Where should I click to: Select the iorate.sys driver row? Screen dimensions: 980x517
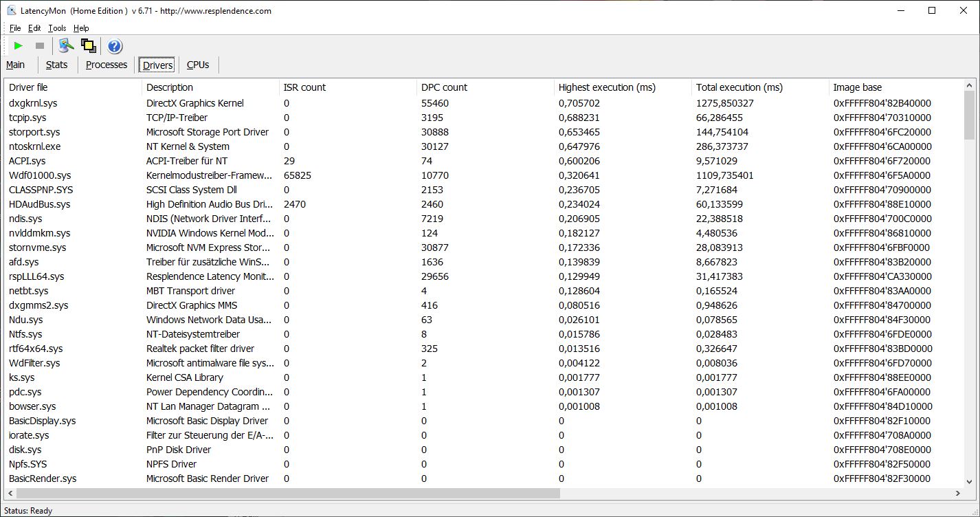pyautogui.click(x=484, y=435)
